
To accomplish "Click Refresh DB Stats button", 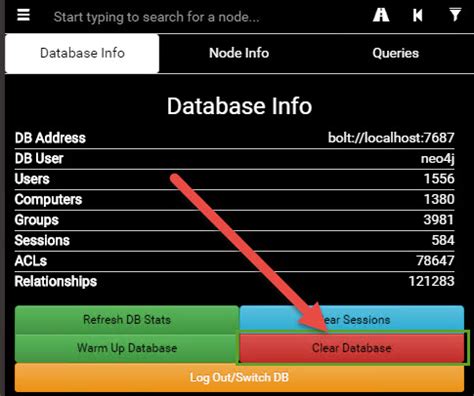I will pyautogui.click(x=127, y=320).
